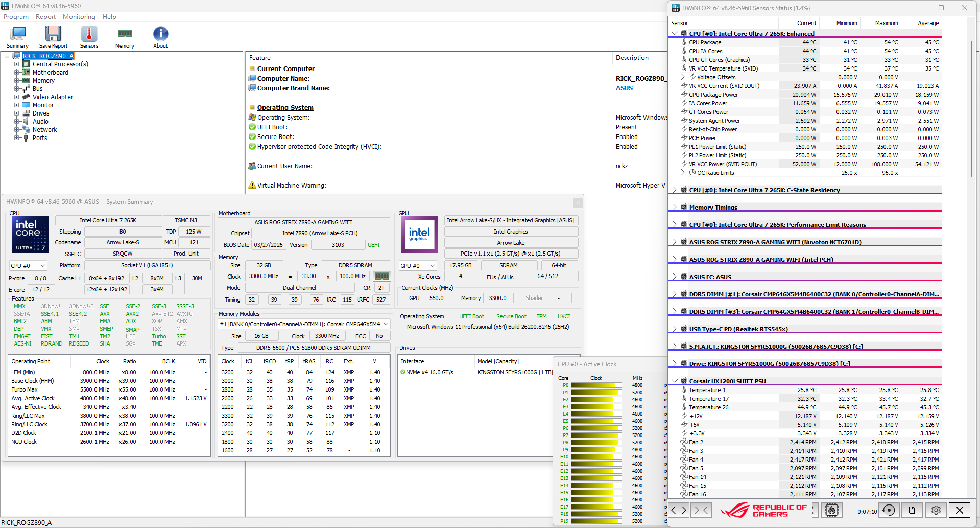Open the Help menu
The height and width of the screenshot is (528, 980).
tap(109, 17)
